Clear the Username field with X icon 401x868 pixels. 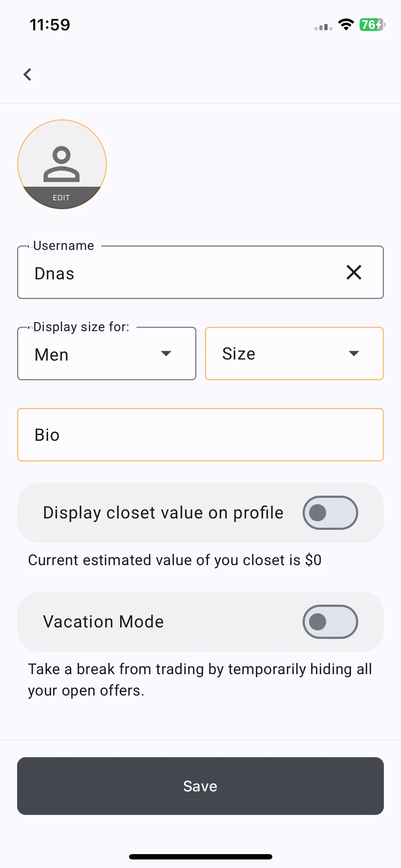point(354,272)
